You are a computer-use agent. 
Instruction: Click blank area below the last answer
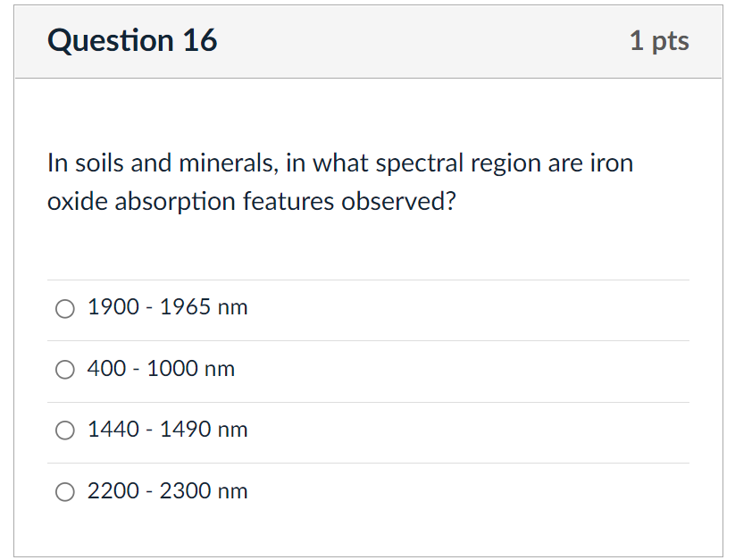(x=366, y=534)
